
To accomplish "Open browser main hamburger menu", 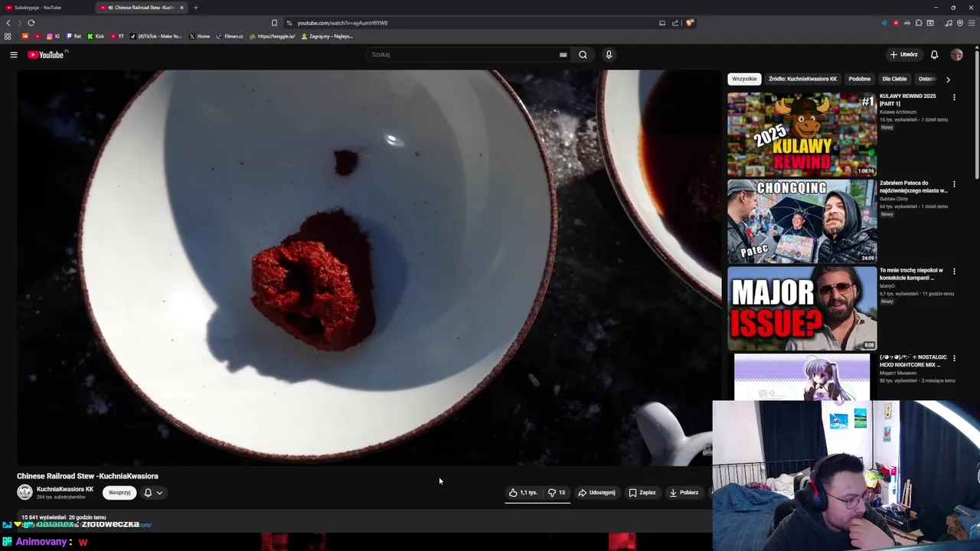I will tap(972, 23).
